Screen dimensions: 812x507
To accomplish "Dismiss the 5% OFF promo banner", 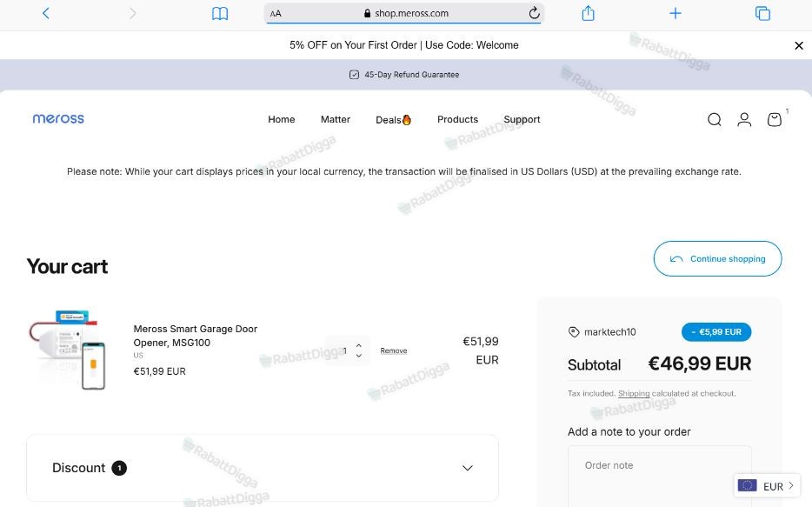I will coord(799,45).
